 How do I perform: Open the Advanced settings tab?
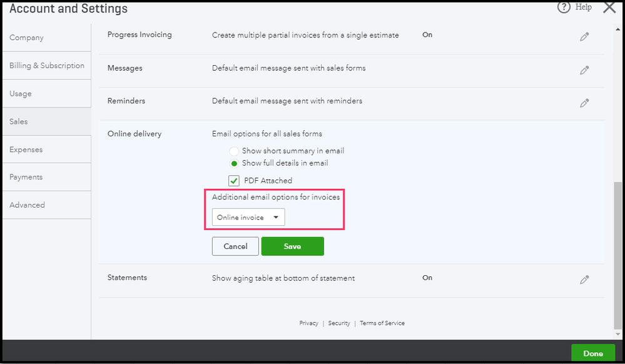(27, 205)
